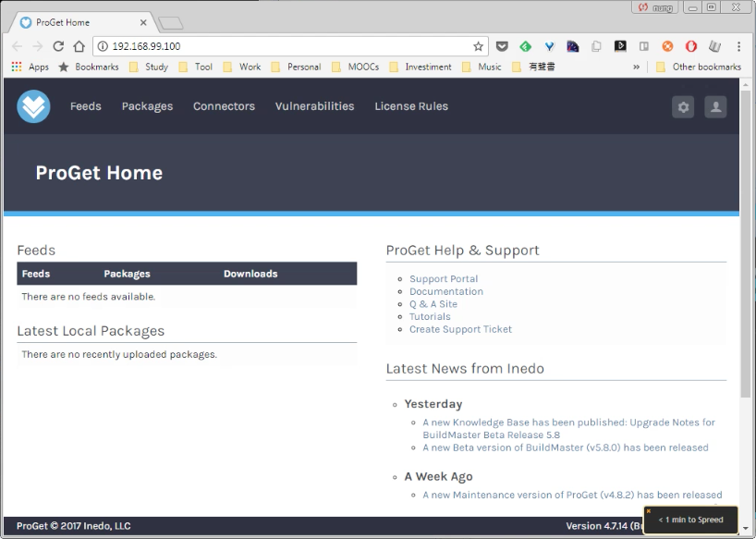Click the books-stack extension icon
Image resolution: width=756 pixels, height=539 pixels.
tap(714, 46)
